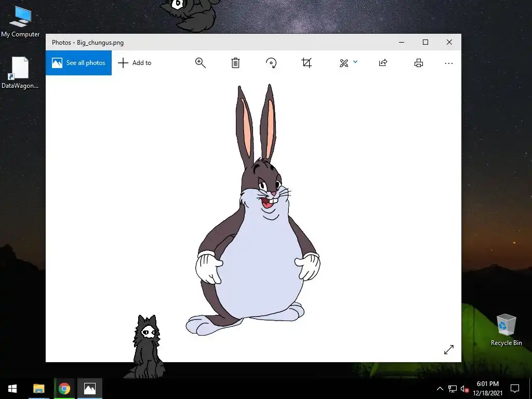Click the Photos app taskbar icon

pyautogui.click(x=89, y=389)
